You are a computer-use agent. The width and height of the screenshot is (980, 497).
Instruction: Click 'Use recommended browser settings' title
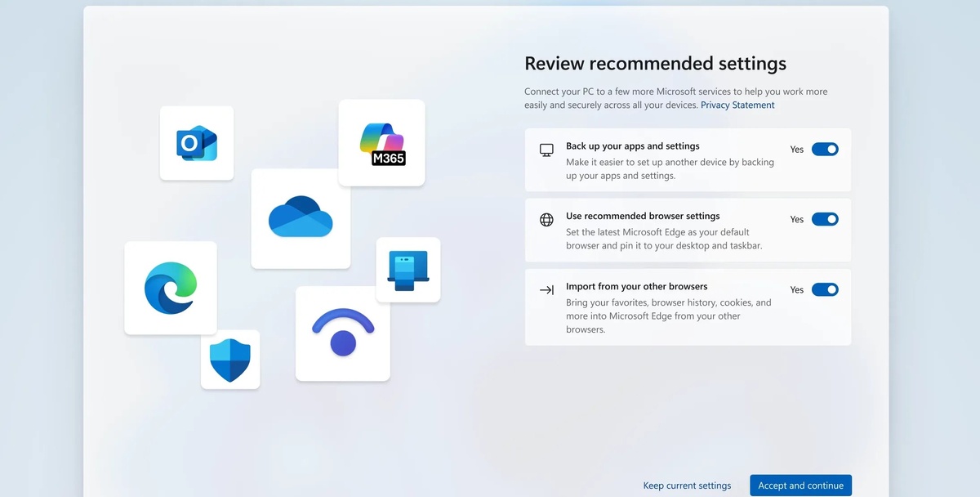643,217
